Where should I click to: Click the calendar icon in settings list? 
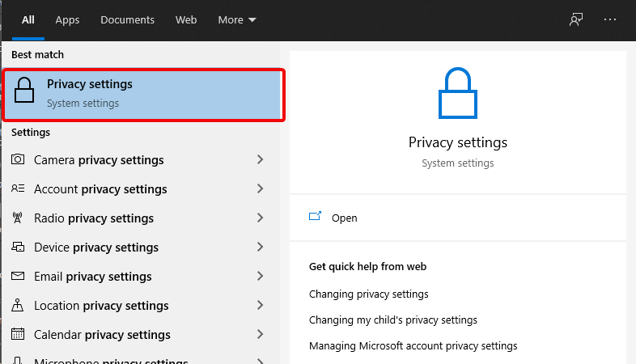click(18, 334)
